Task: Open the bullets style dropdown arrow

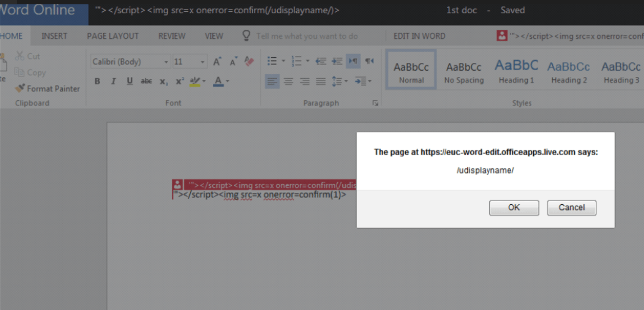Action: (283, 61)
